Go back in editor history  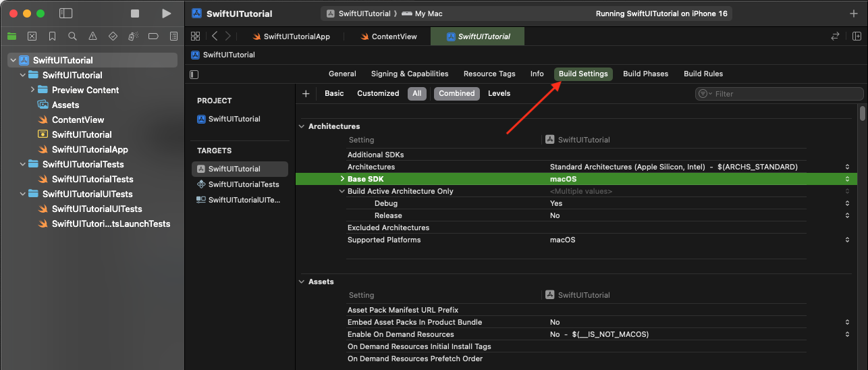[215, 36]
